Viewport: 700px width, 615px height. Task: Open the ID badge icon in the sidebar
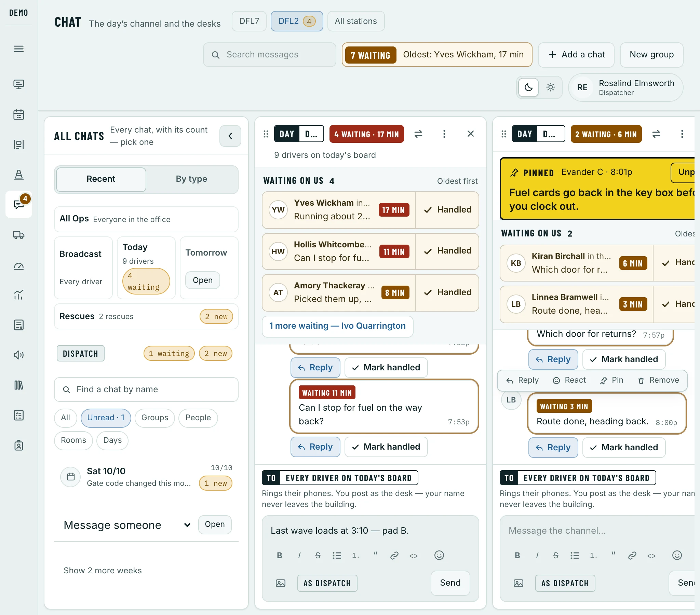point(19,446)
